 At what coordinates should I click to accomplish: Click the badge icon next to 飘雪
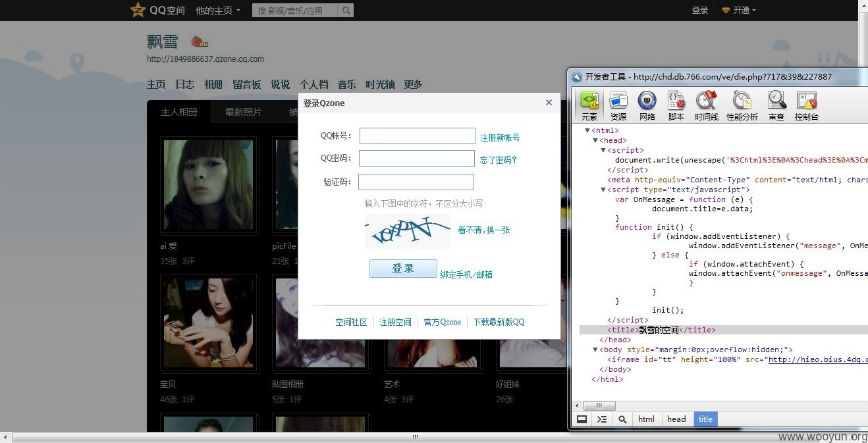pos(200,41)
